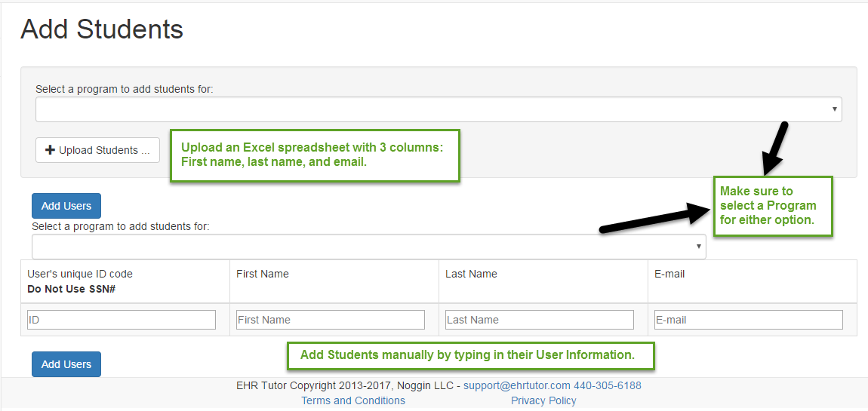868x411 pixels.
Task: Focus the Last Name input field
Action: point(540,320)
